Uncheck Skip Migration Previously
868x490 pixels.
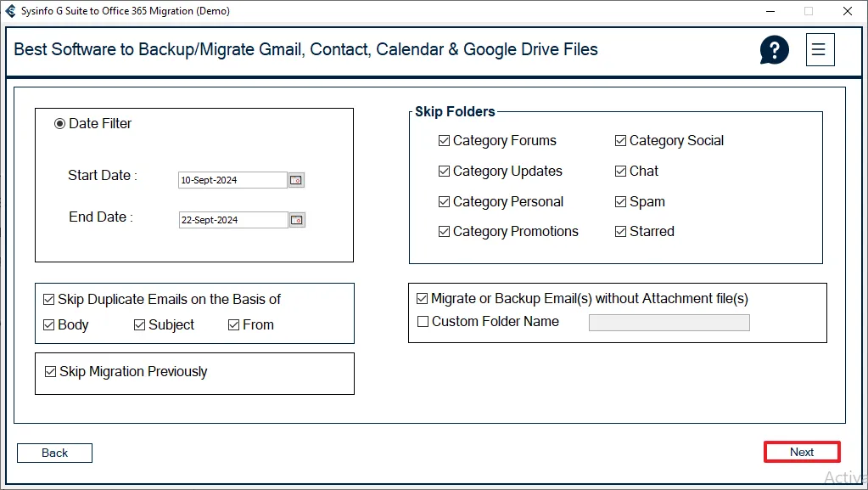(x=50, y=372)
